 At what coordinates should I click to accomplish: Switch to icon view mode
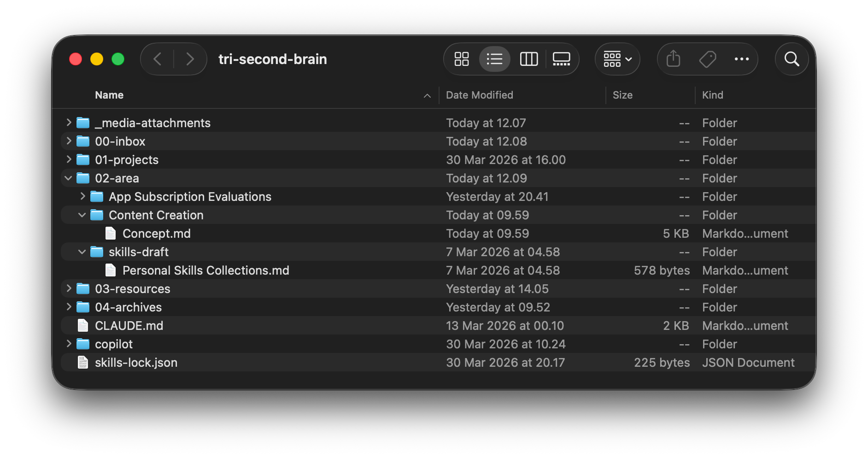click(x=461, y=59)
